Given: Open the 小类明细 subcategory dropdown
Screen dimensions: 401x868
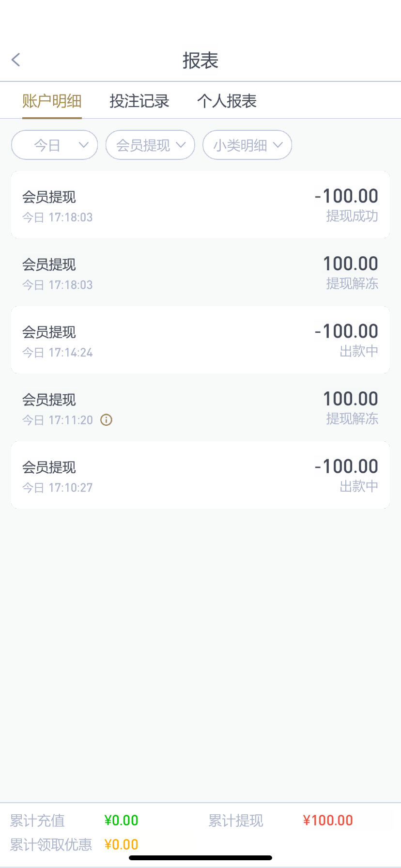Looking at the screenshot, I should (x=247, y=145).
